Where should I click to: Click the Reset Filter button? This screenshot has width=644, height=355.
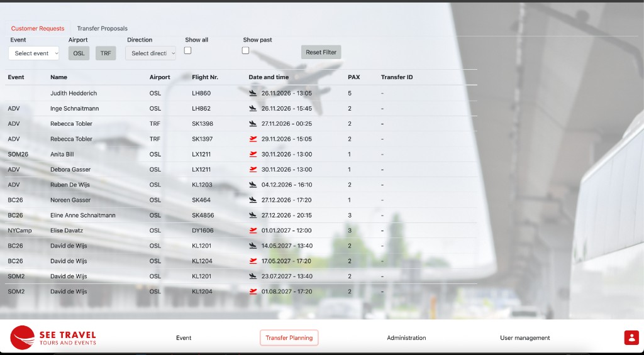click(321, 52)
